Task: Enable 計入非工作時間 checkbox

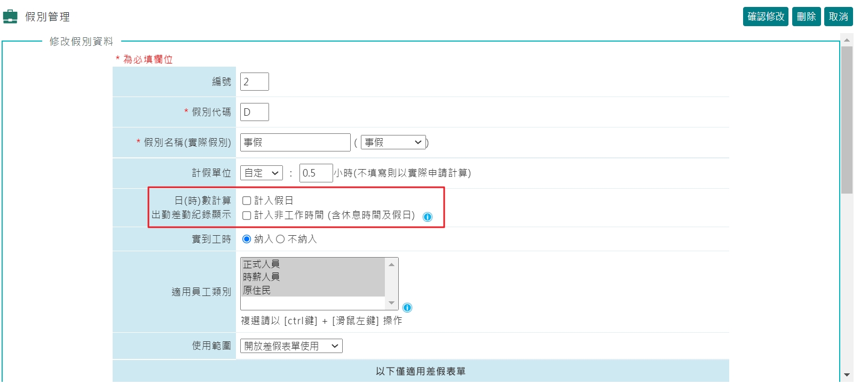Action: tap(247, 215)
